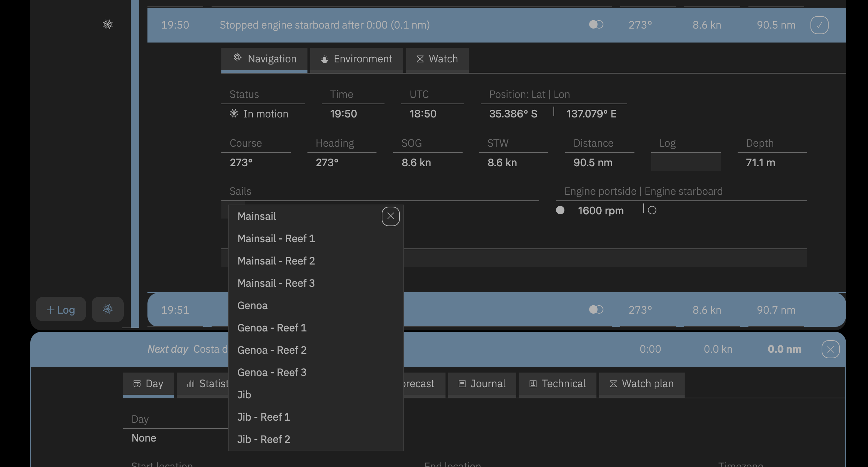Open the Technical tab
The width and height of the screenshot is (868, 467).
point(557,384)
